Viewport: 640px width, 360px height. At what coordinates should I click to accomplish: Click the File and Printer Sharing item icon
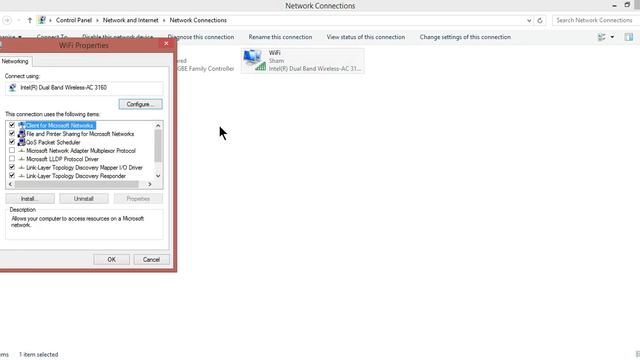tap(22, 134)
